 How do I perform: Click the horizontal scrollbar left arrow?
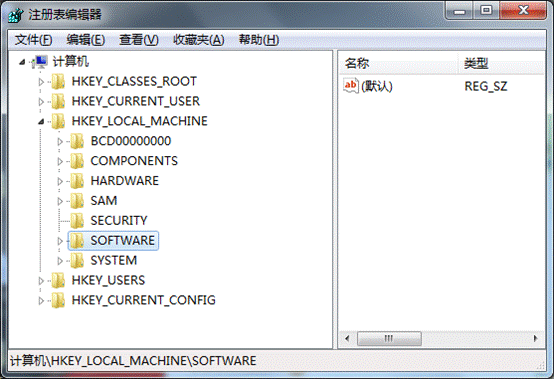point(347,338)
